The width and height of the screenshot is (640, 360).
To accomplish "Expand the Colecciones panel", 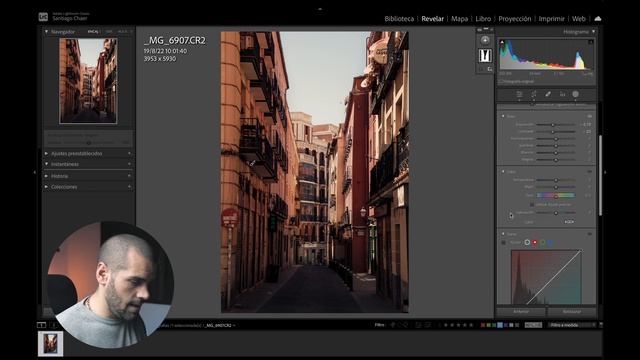I will click(x=46, y=187).
